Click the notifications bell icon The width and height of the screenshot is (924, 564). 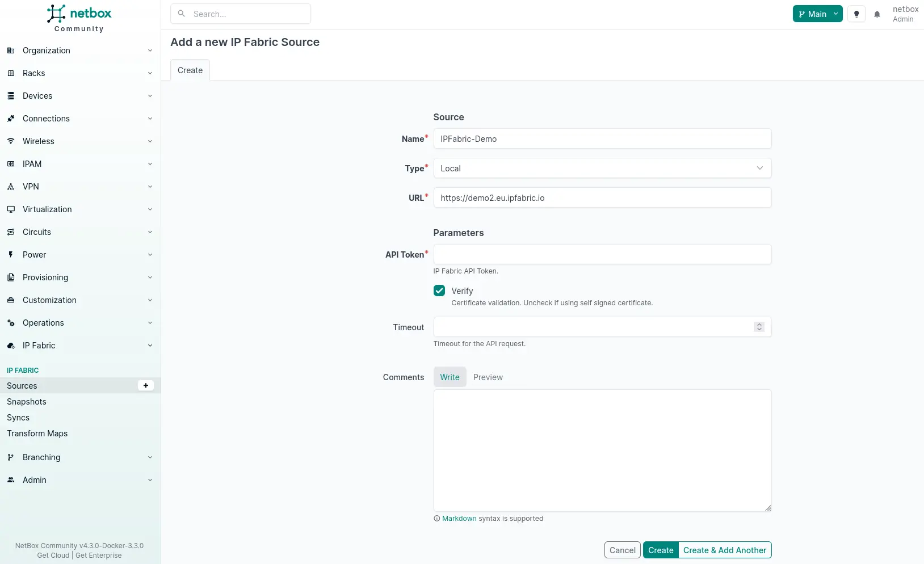(x=877, y=14)
